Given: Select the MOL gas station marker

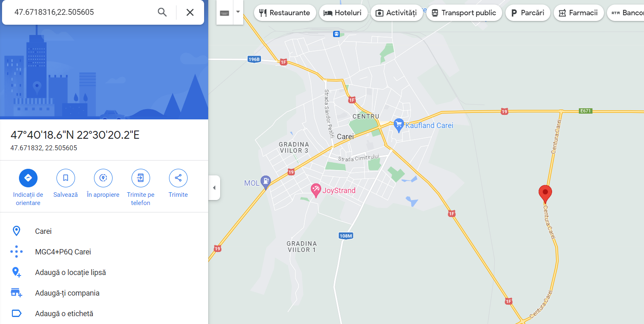Looking at the screenshot, I should click(x=266, y=182).
